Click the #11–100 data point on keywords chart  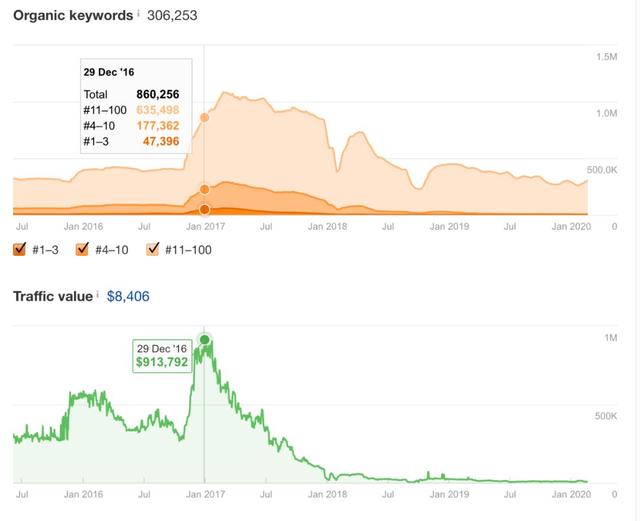coord(205,117)
